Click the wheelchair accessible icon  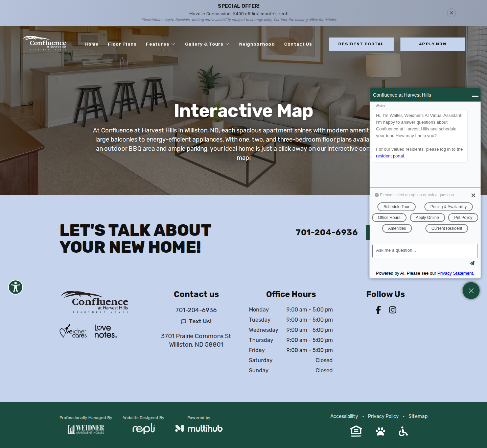(403, 431)
